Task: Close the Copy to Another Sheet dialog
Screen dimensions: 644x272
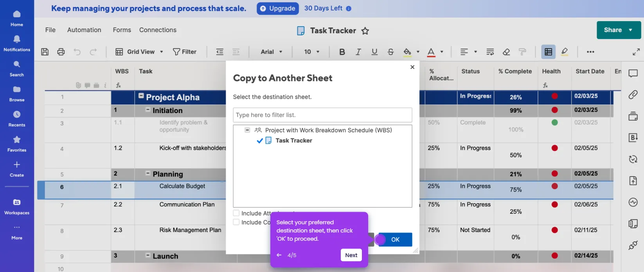Action: pyautogui.click(x=412, y=67)
